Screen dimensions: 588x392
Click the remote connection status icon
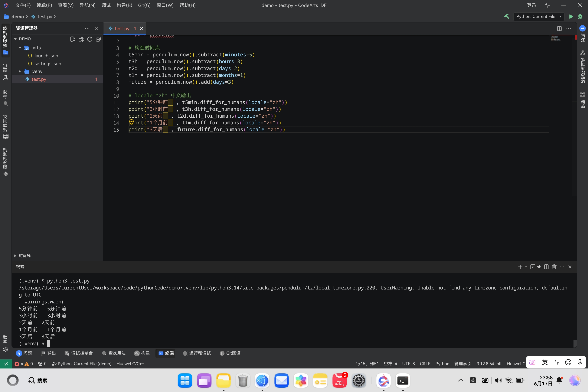6,364
